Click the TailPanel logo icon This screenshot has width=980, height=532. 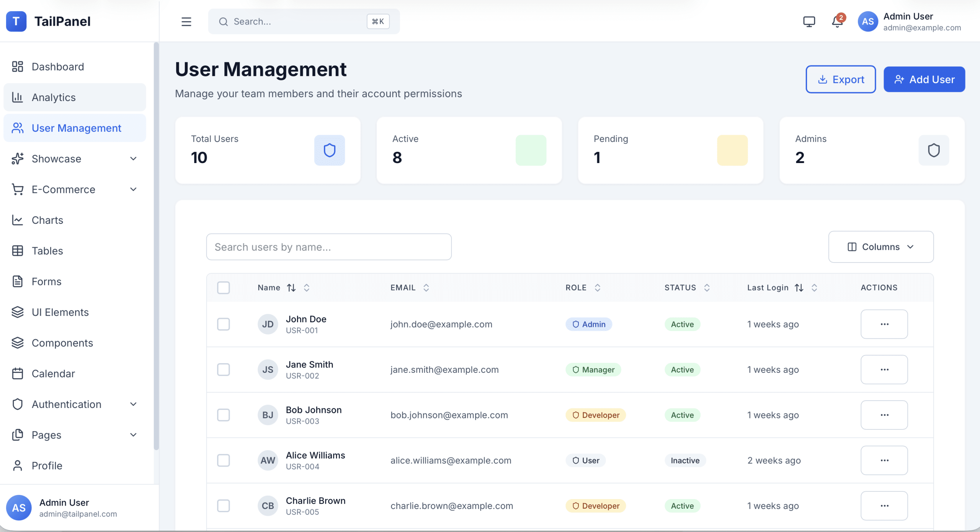point(16,21)
